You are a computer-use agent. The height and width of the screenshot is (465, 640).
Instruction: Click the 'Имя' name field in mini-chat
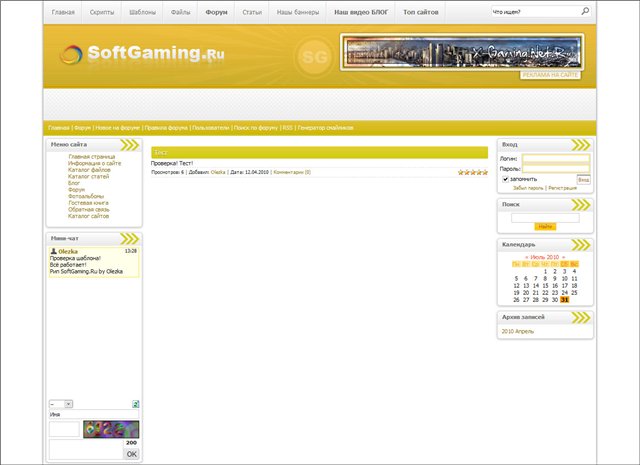pos(94,414)
